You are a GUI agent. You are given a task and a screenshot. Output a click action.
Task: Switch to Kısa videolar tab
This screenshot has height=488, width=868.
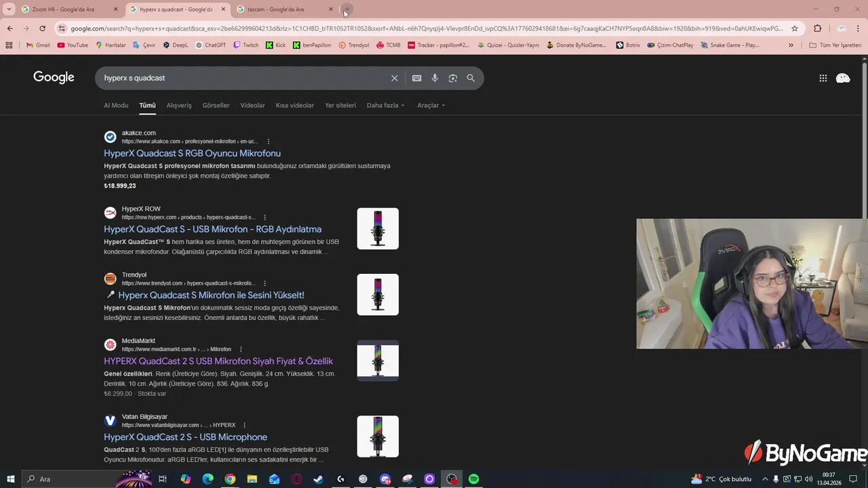[x=295, y=106]
